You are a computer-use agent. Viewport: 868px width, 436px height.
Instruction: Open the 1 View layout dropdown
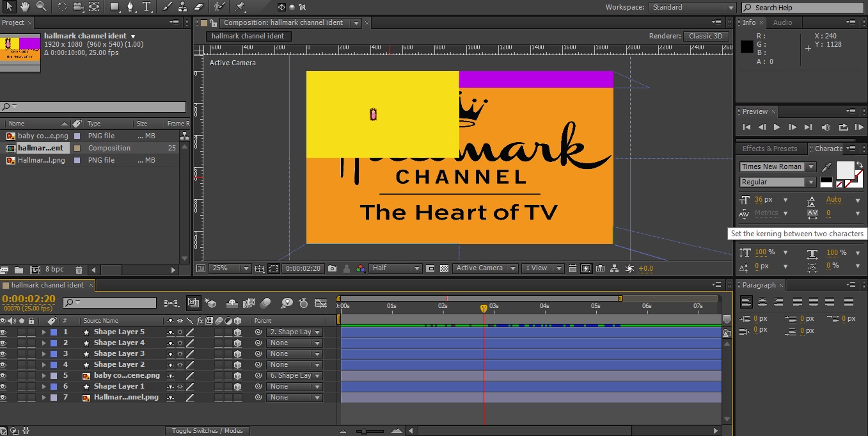pyautogui.click(x=542, y=268)
